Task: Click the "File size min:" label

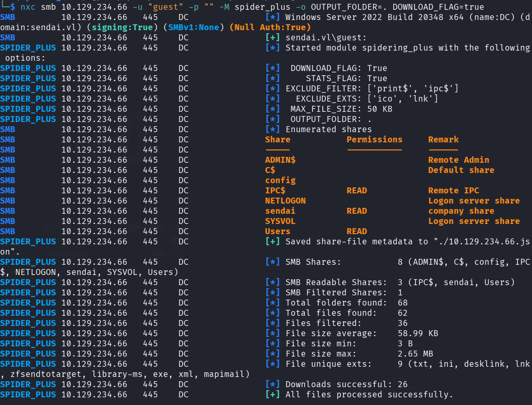Action: 321,343
